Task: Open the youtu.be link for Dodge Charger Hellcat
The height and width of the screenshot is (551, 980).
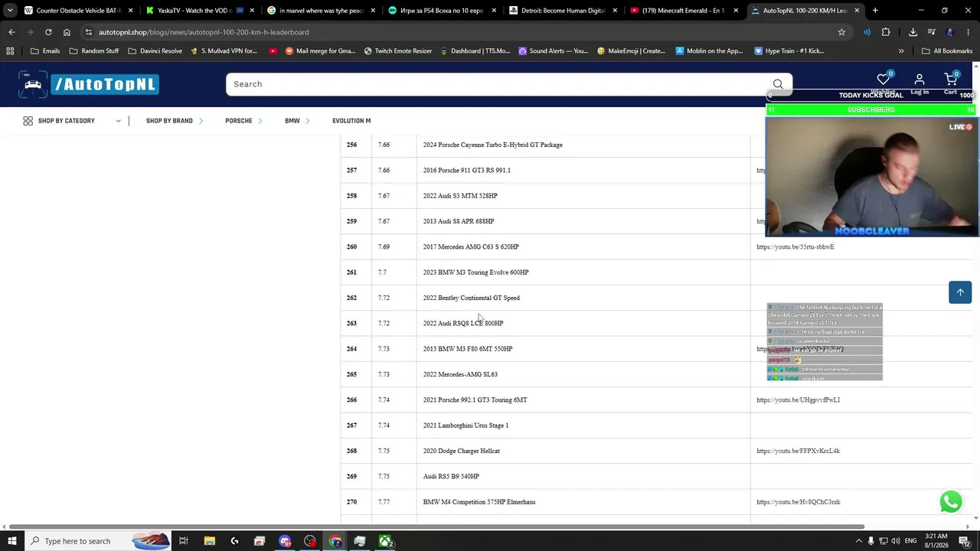Action: click(798, 452)
